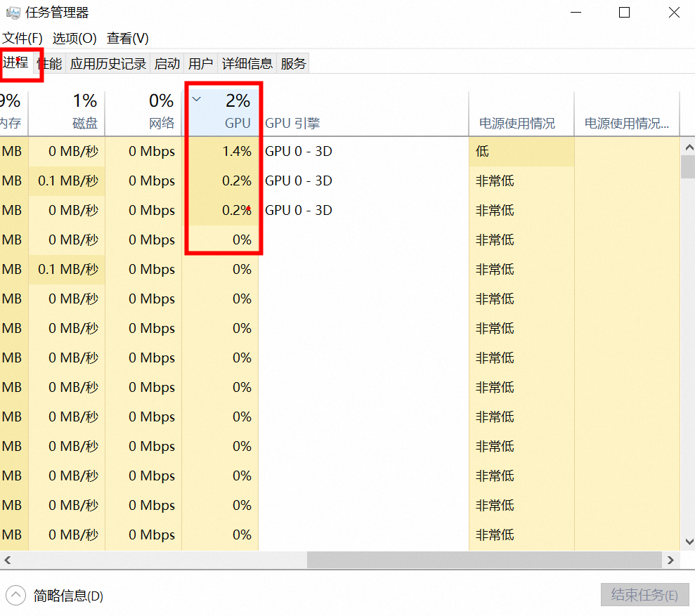Click the vertical scrollbar down arrow
The width and height of the screenshot is (695, 616).
(689, 542)
